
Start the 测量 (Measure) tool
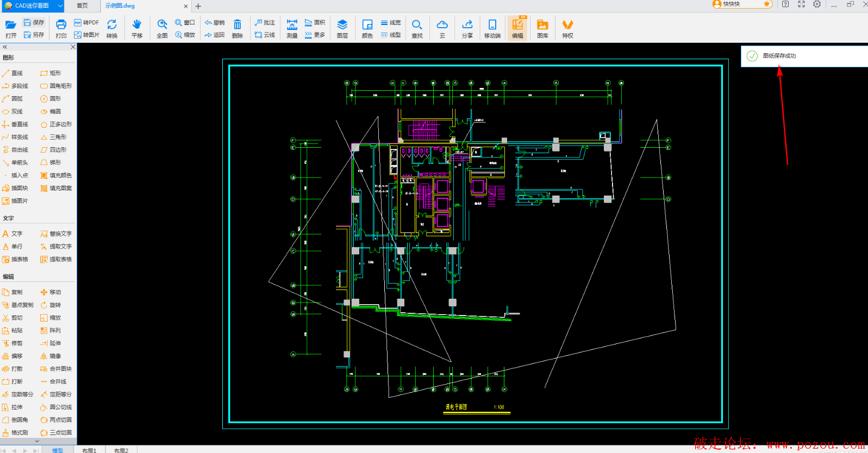[x=292, y=28]
